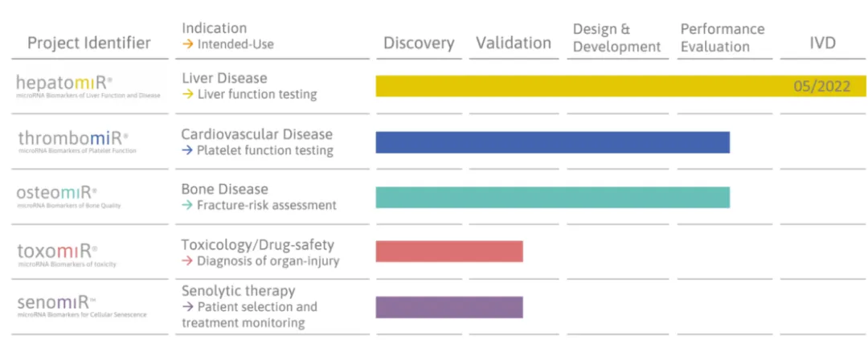The height and width of the screenshot is (340, 868).
Task: Click the thrombomiR project logo
Action: click(73, 138)
